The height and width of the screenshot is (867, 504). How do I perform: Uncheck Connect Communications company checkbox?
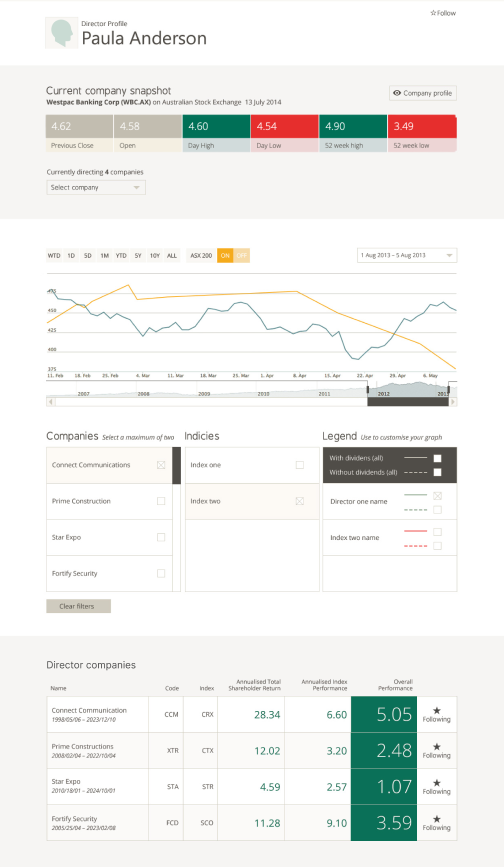point(161,465)
